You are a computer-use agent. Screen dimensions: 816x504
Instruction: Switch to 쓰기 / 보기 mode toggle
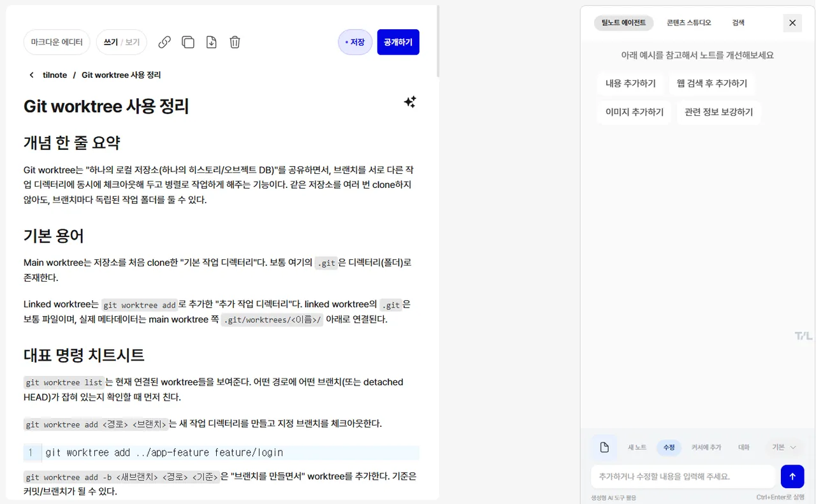coord(122,42)
